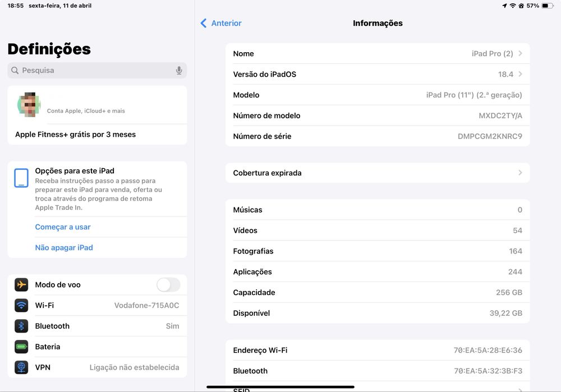This screenshot has width=561, height=392.
Task: Open Versão do iPadOS details chevron
Action: [x=520, y=74]
